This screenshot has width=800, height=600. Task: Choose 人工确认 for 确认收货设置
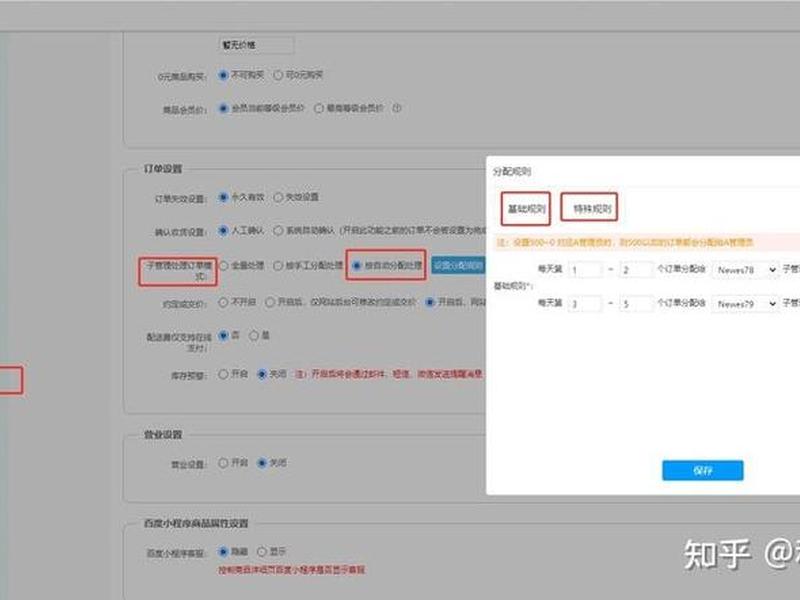pyautogui.click(x=223, y=231)
